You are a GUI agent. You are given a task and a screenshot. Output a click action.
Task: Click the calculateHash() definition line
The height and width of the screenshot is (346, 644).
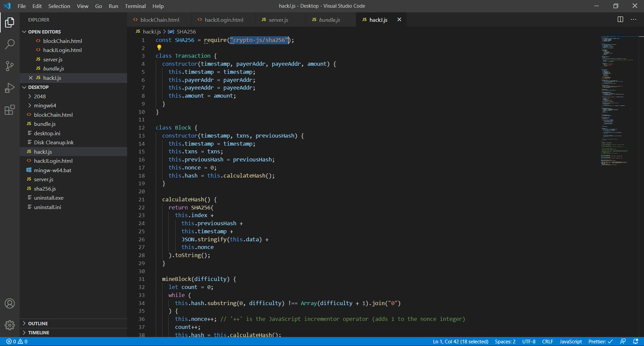click(189, 199)
